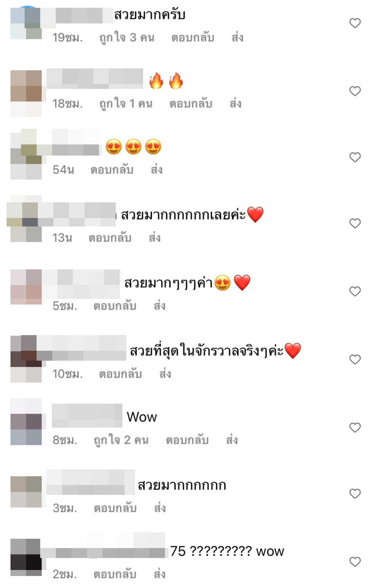
Task: Tap ส่ง on the 18ชม. fire comment
Action: tap(235, 104)
